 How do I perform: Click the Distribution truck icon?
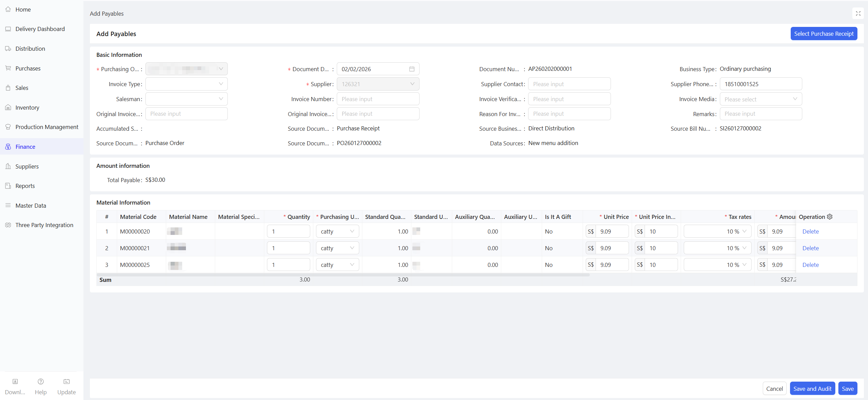(x=8, y=49)
